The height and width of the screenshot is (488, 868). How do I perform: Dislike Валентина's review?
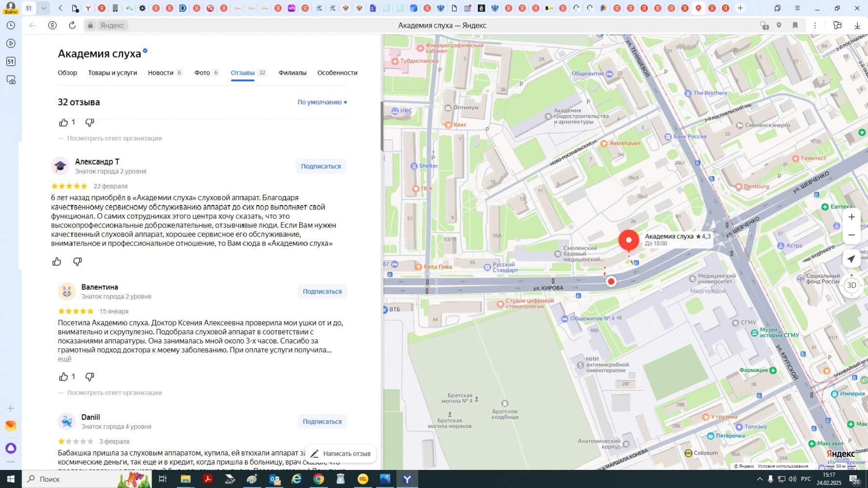[90, 377]
